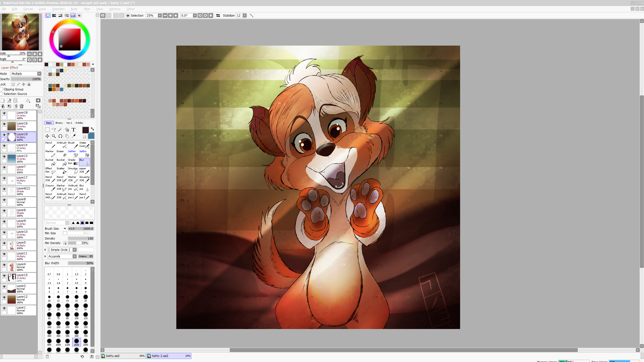Choose the Eraser brush tool
The height and width of the screenshot is (362, 644).
(62, 153)
